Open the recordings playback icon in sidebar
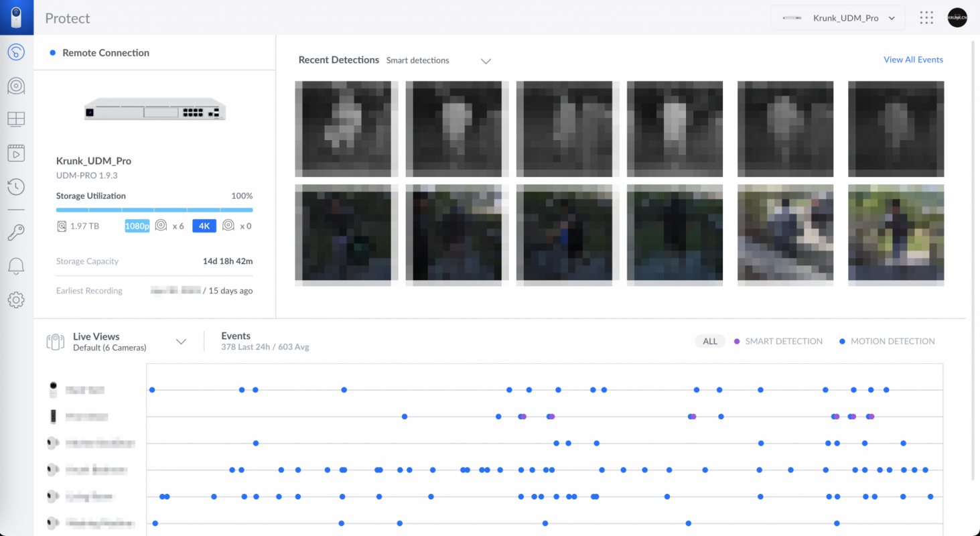Viewport: 980px width, 536px height. [16, 153]
